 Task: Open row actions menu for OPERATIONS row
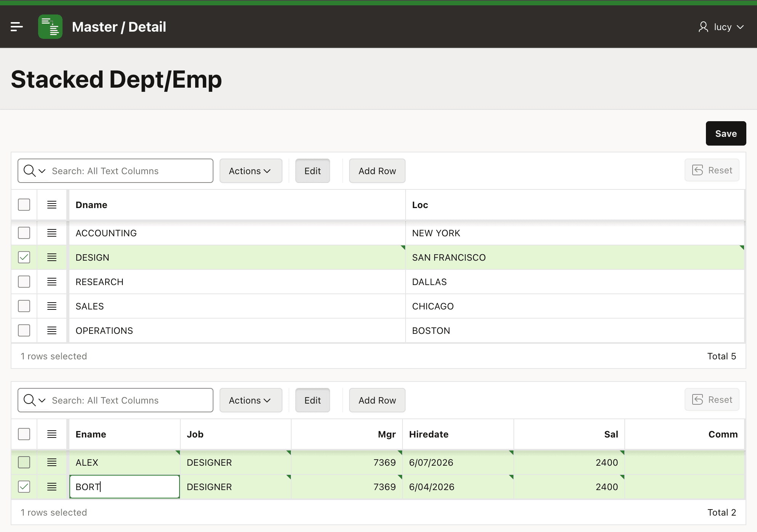[52, 330]
